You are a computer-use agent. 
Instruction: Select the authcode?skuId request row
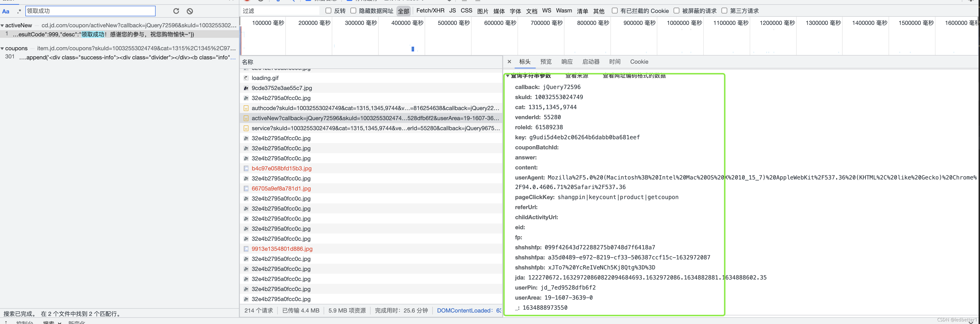click(371, 108)
